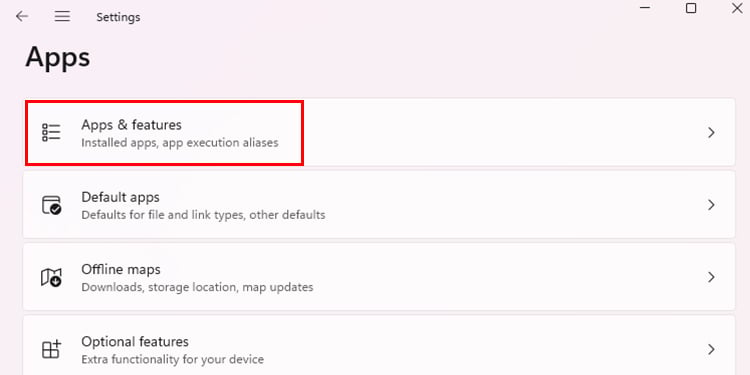Screen dimensions: 750x375
Task: Expand Offline maps using its chevron
Action: [x=711, y=277]
